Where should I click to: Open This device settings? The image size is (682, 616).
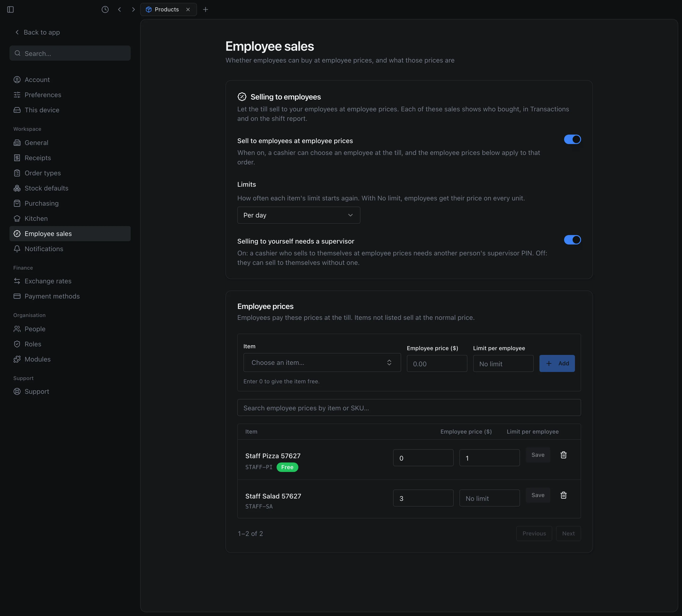point(70,110)
